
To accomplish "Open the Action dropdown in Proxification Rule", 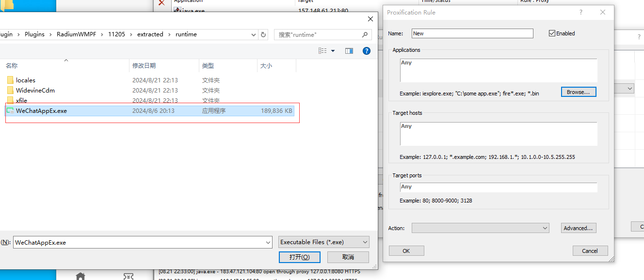I will click(546, 228).
